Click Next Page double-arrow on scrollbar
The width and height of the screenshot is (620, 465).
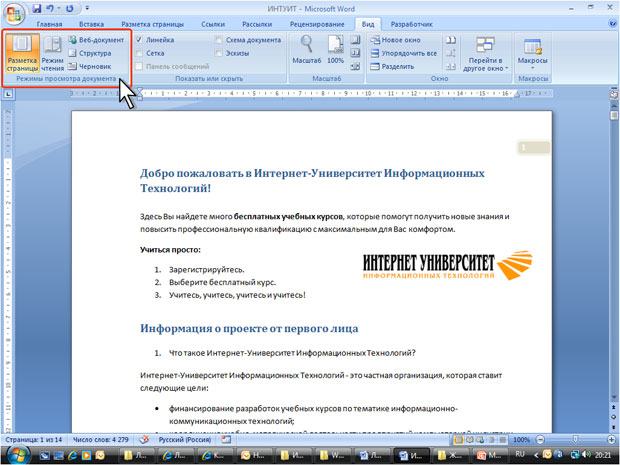(614, 426)
